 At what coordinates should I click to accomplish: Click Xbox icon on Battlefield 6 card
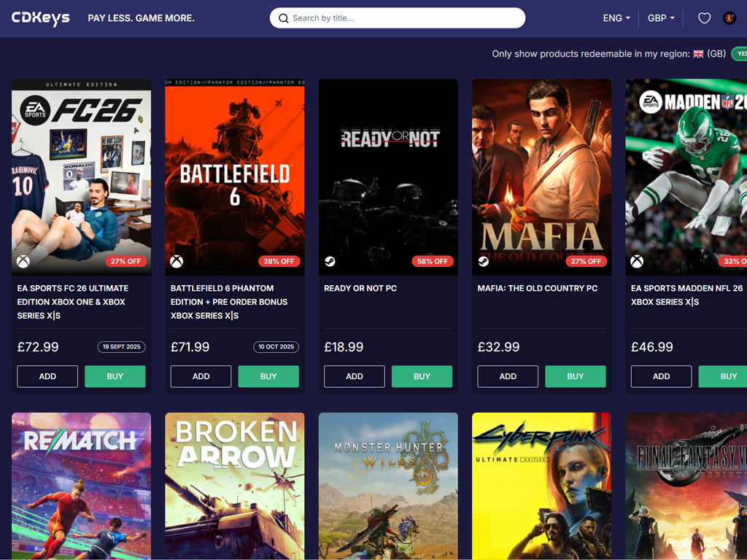click(177, 262)
